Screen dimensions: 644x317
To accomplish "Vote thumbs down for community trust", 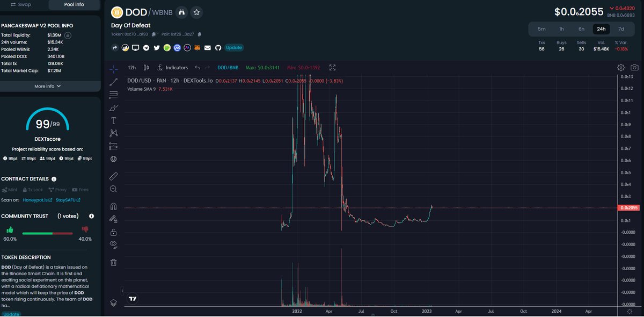I will 85,230.
